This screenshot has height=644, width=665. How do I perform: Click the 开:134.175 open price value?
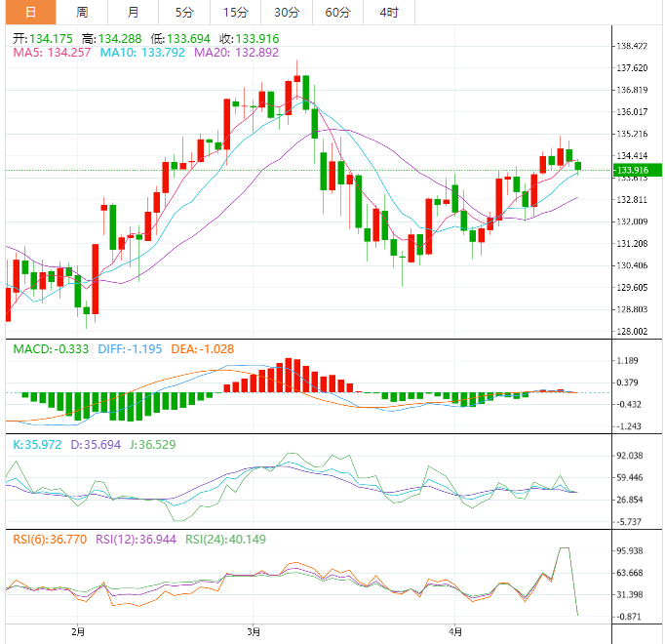click(x=43, y=39)
